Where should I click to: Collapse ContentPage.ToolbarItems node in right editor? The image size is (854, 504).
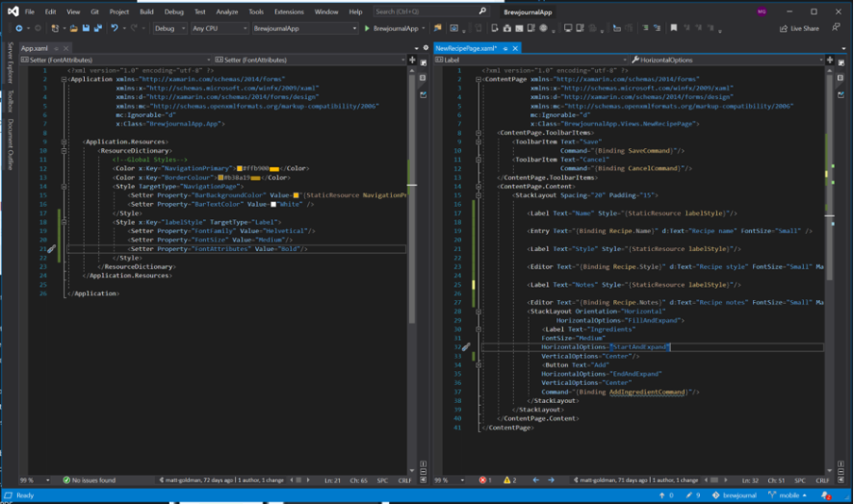pos(478,133)
